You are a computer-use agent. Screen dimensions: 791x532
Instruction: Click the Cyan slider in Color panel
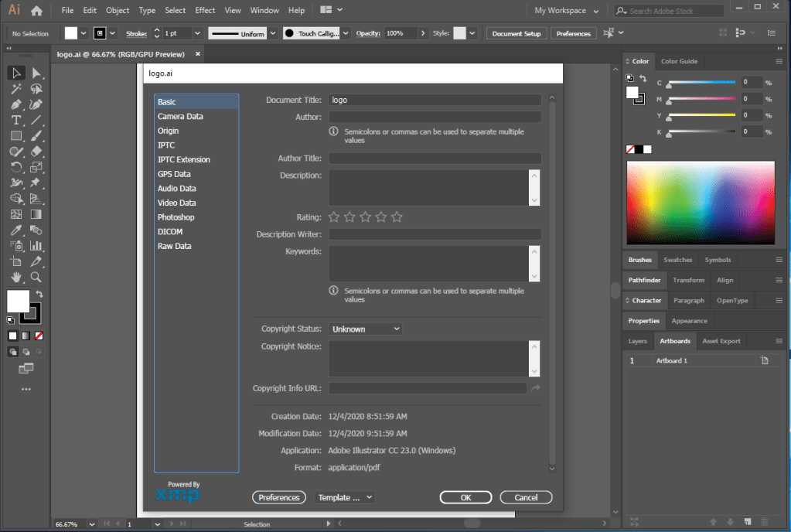(x=701, y=83)
